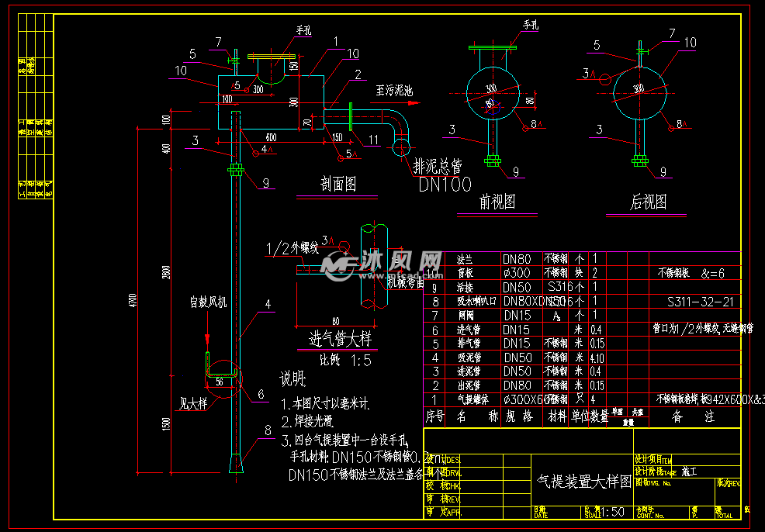This screenshot has height=532, width=765.
Task: Click 'S316' material in the 活接 row
Action: tap(559, 287)
